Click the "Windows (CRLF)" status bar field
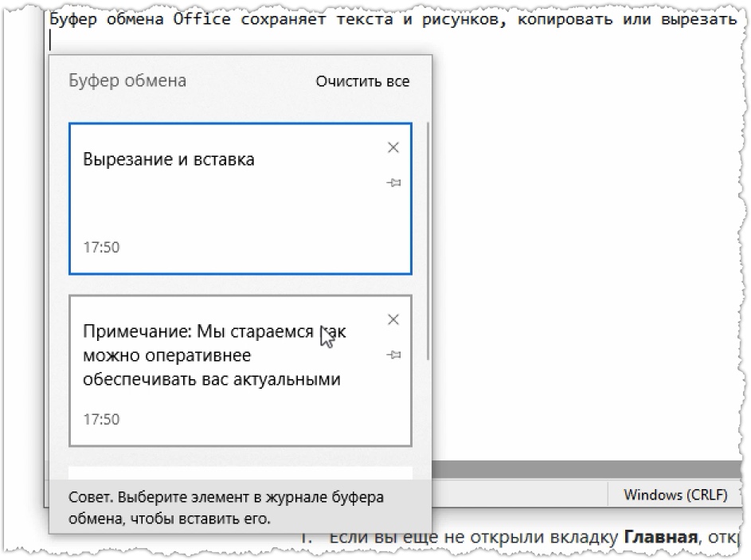 (675, 495)
